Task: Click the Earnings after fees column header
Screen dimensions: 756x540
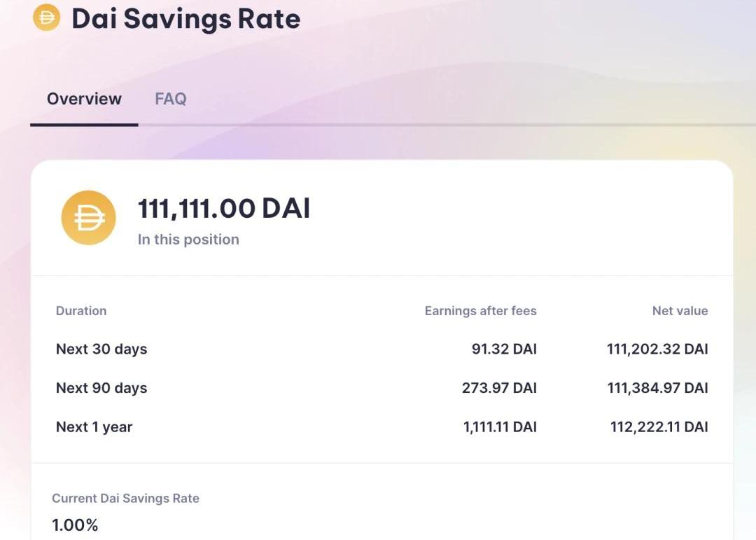Action: [481, 311]
